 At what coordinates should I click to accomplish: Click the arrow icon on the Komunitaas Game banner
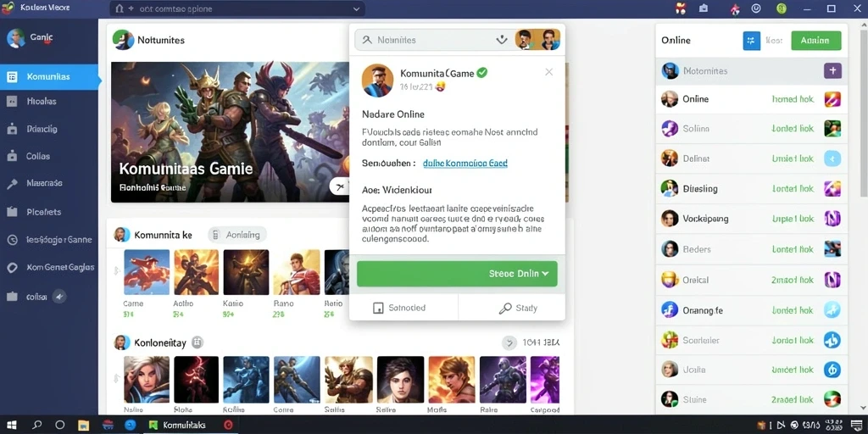pyautogui.click(x=339, y=186)
